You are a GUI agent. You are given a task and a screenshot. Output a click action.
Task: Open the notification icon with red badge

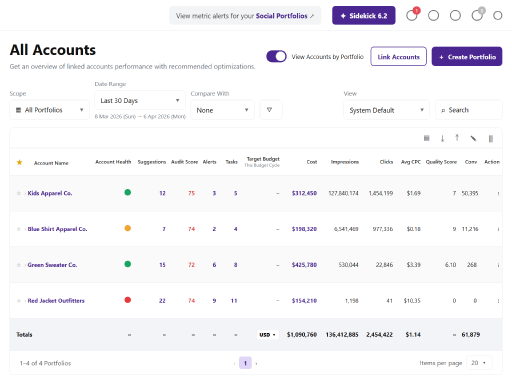click(412, 15)
